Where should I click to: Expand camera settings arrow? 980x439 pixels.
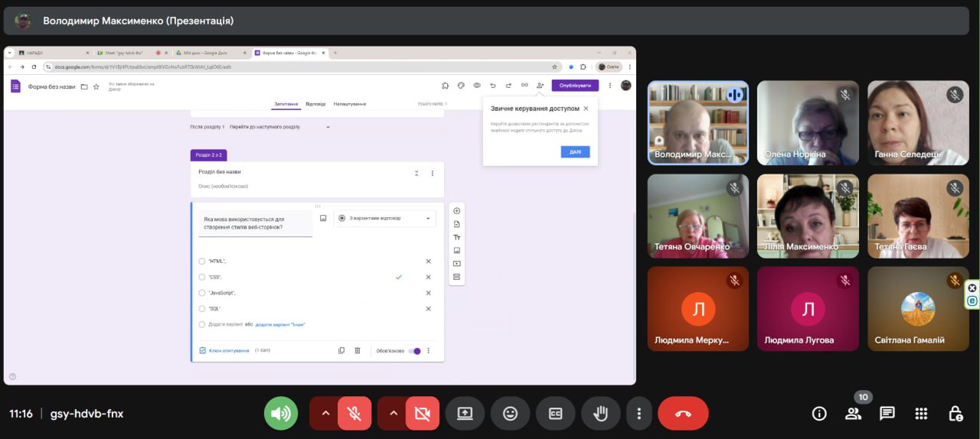pos(394,414)
